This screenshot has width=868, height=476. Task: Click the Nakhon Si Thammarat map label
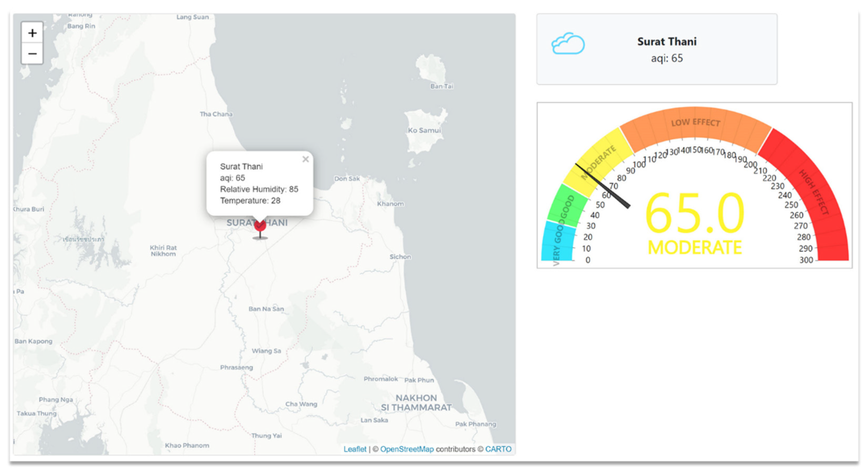tap(416, 403)
